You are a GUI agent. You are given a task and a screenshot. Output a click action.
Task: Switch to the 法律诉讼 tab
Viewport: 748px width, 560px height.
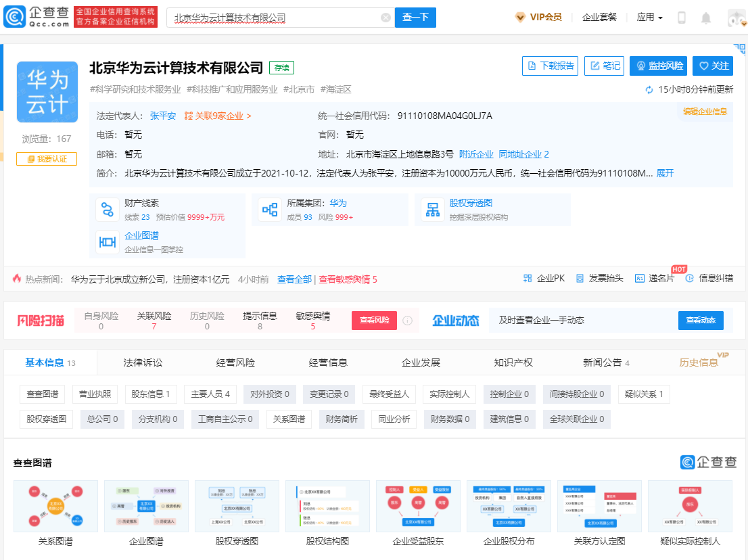coord(143,363)
